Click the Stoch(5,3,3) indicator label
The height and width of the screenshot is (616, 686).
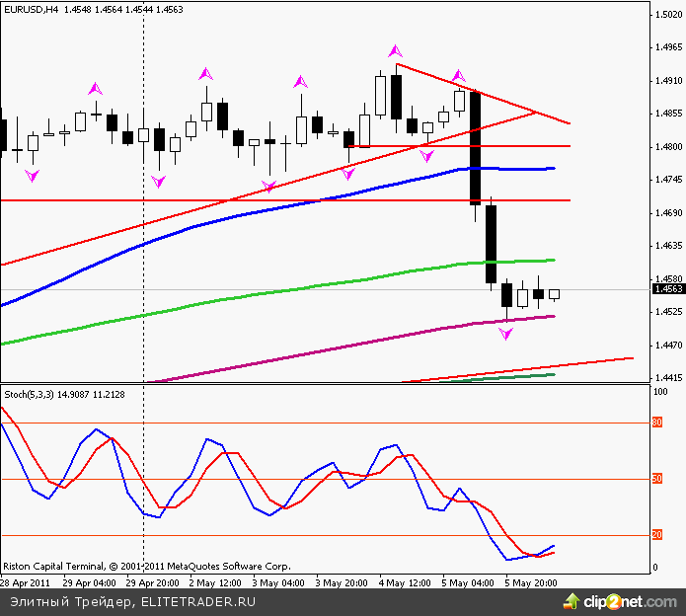pos(32,393)
